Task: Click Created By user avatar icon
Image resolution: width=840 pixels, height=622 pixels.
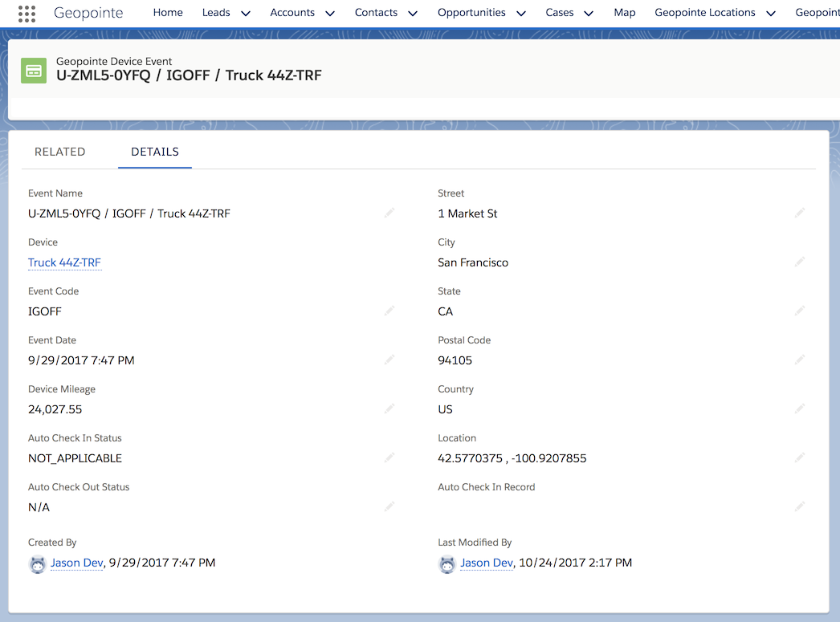Action: coord(38,564)
